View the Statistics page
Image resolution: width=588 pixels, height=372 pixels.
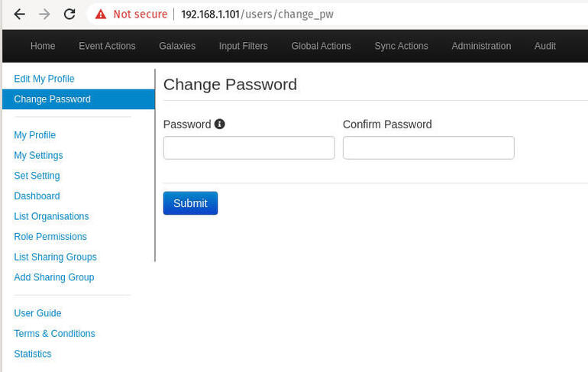pyautogui.click(x=33, y=354)
